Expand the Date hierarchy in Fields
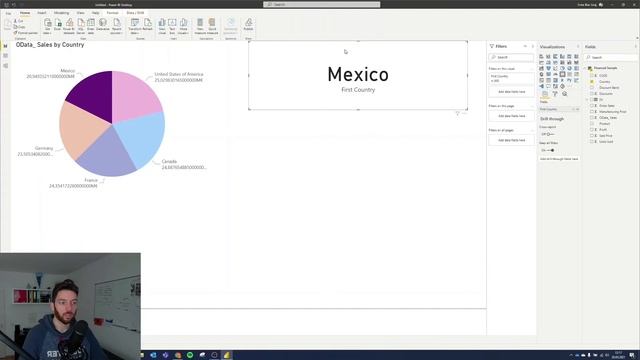This screenshot has height=360, width=640. pyautogui.click(x=587, y=99)
